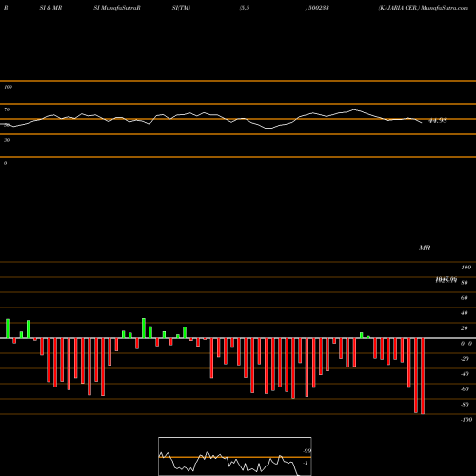Click the MR axis label 60

[x=464, y=298]
